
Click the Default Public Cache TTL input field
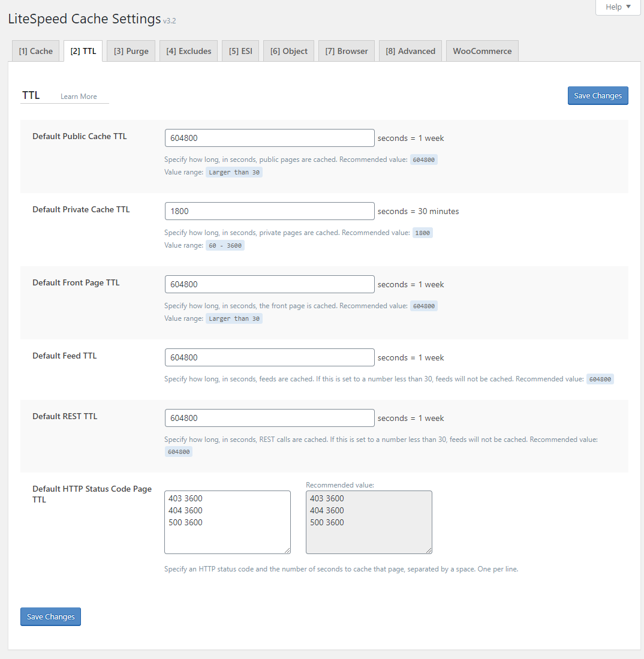269,138
